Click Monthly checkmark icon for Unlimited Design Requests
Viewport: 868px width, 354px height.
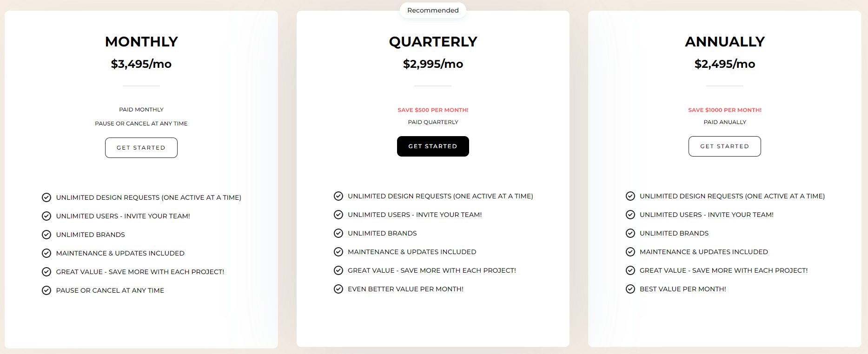tap(46, 197)
